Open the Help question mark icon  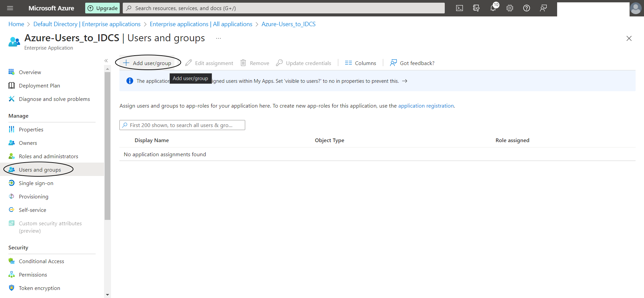click(527, 8)
